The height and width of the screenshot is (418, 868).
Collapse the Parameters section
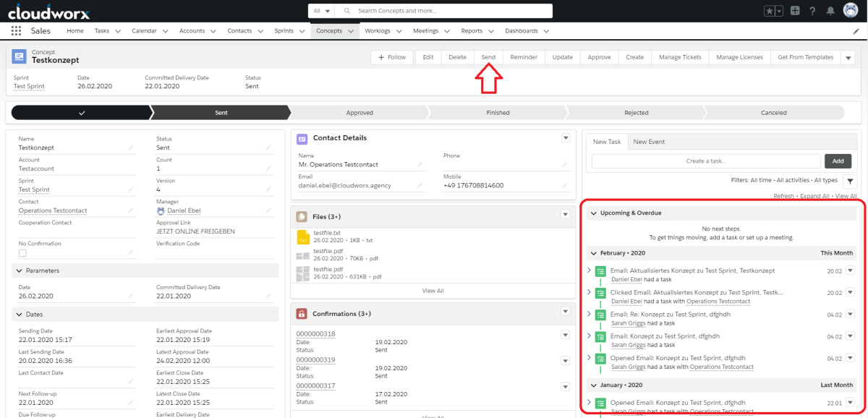pyautogui.click(x=18, y=270)
